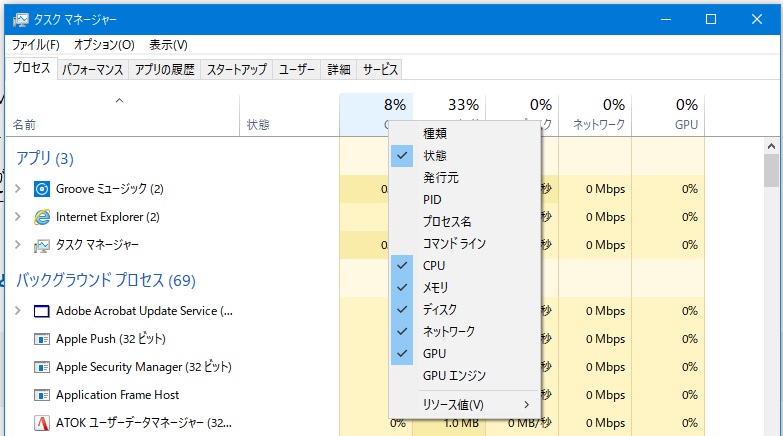This screenshot has height=436, width=783.
Task: Expand the タスク マネージャー process group
Action: coord(18,245)
